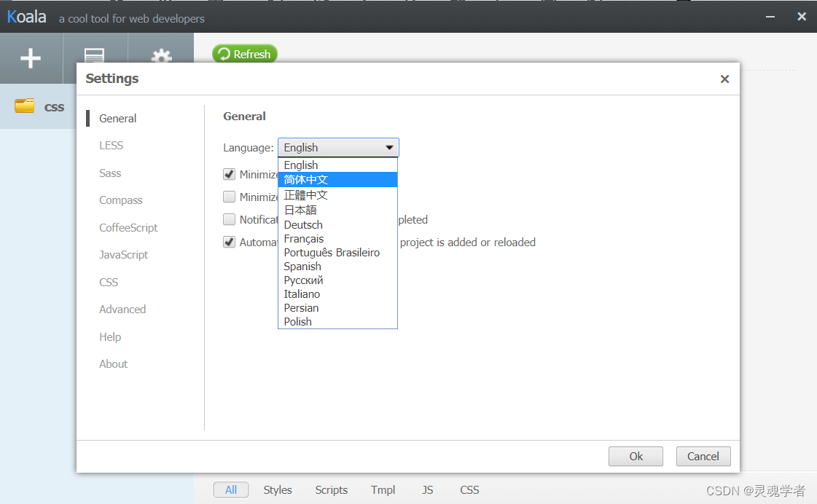Open the settings gear icon

pos(162,55)
